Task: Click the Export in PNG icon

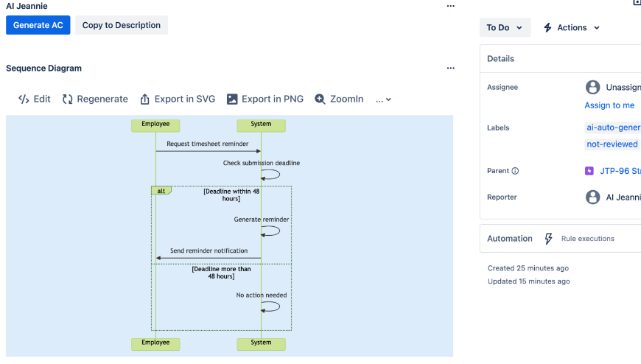Action: click(232, 99)
